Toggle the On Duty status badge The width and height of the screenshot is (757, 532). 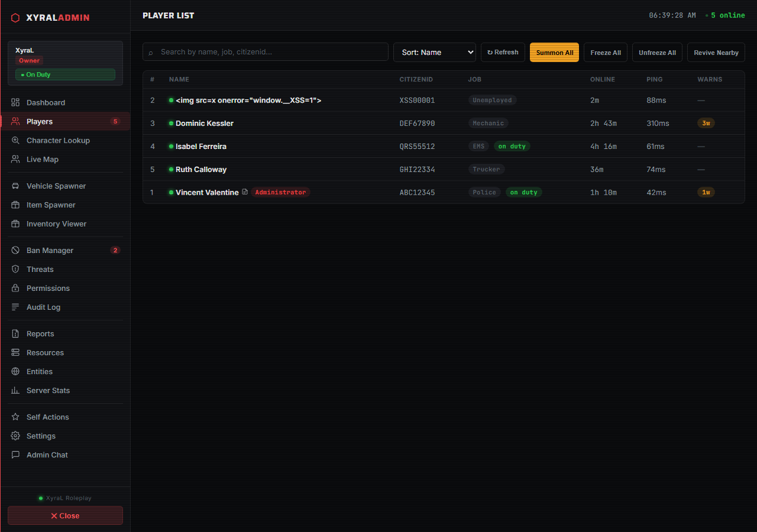click(x=65, y=74)
